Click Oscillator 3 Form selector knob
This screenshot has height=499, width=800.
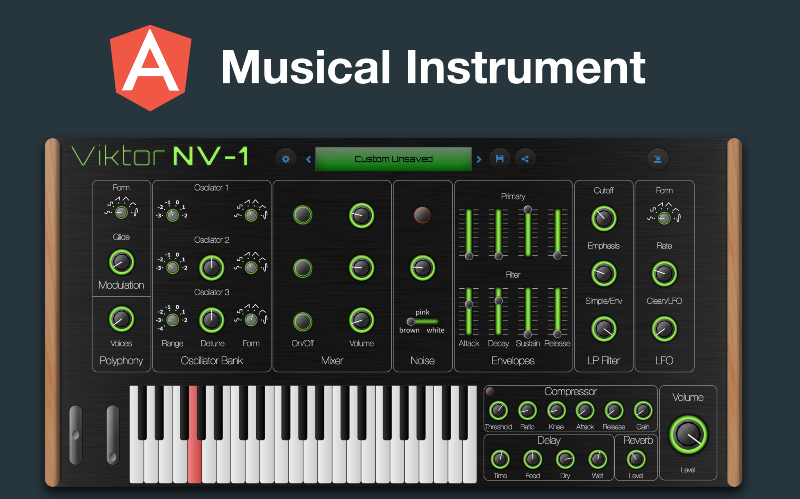(x=251, y=320)
